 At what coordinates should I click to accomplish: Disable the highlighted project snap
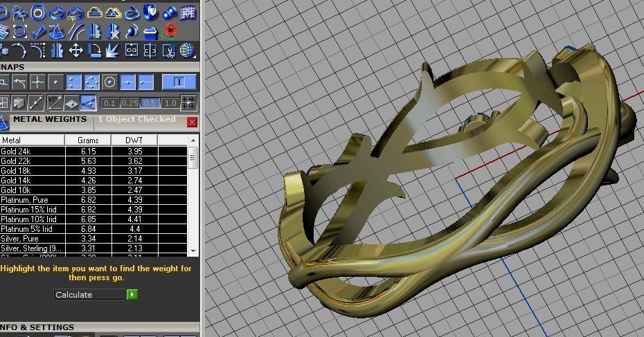pyautogui.click(x=89, y=102)
